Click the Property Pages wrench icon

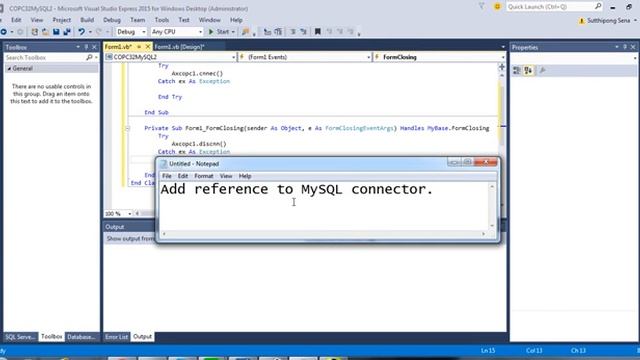542,71
